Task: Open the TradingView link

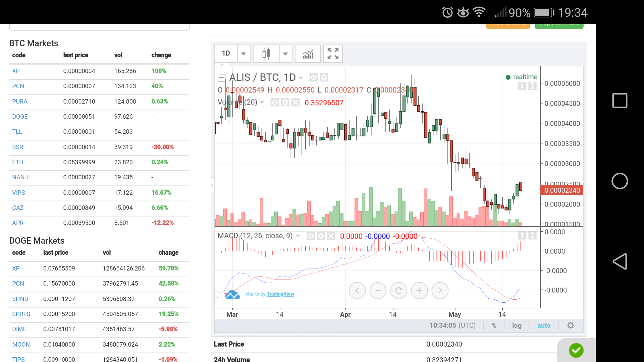Action: pos(280,294)
